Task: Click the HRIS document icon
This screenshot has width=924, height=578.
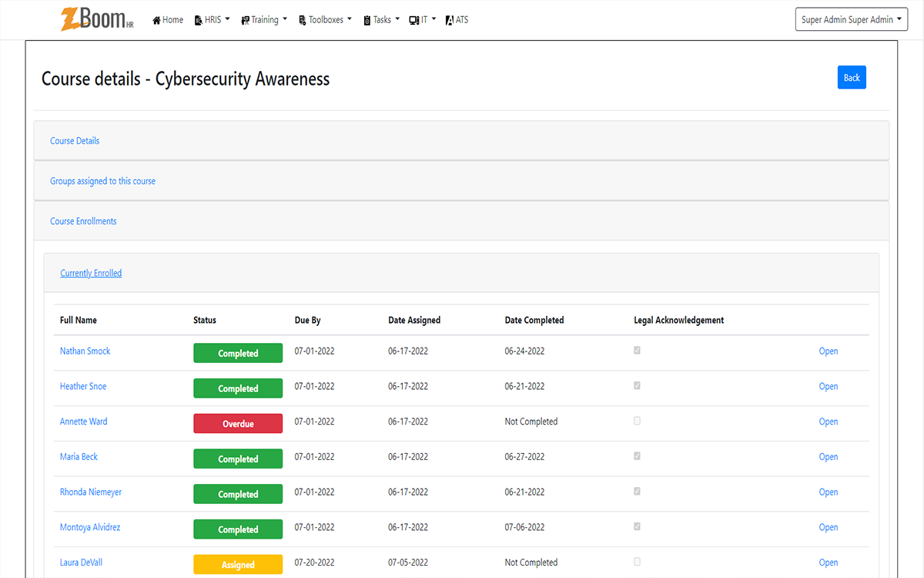Action: point(199,20)
